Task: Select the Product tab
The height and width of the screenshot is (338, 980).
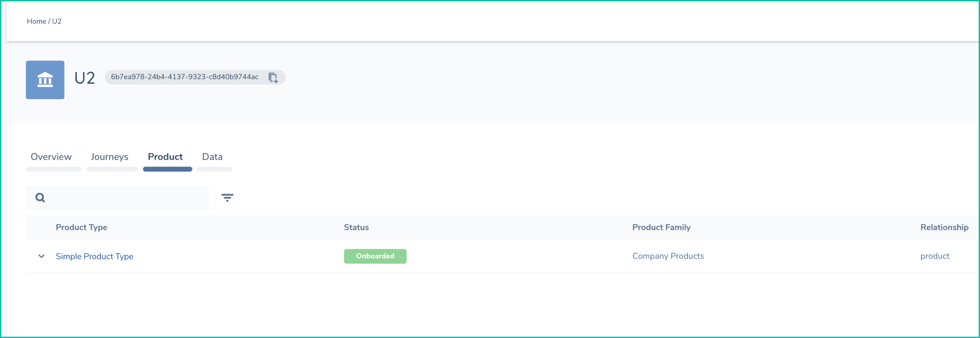Action: point(165,157)
